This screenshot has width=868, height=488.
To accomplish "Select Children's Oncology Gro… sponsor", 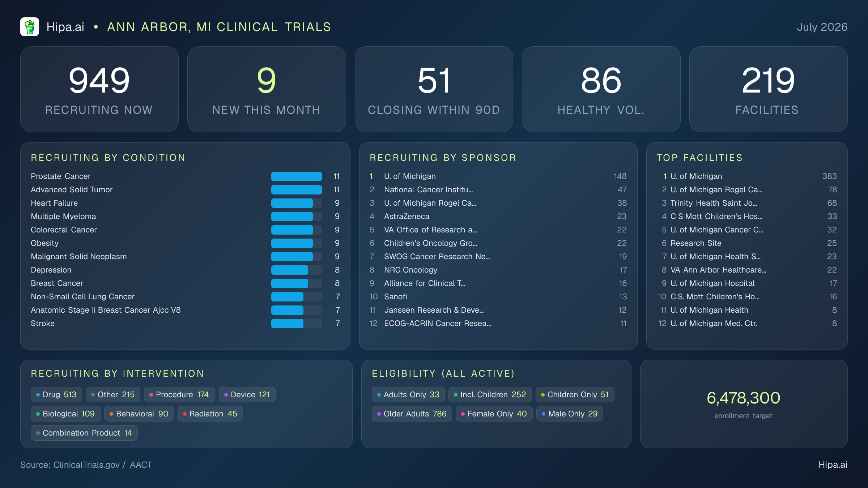I will pos(498,243).
